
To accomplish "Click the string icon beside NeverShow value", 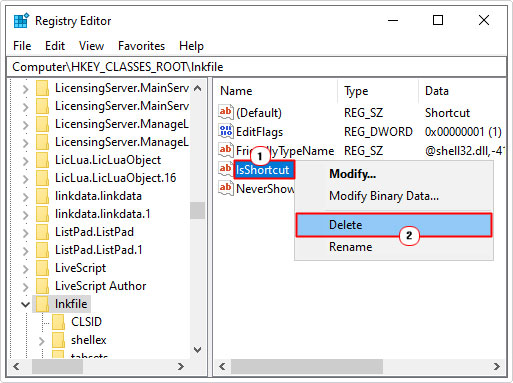I will click(225, 188).
